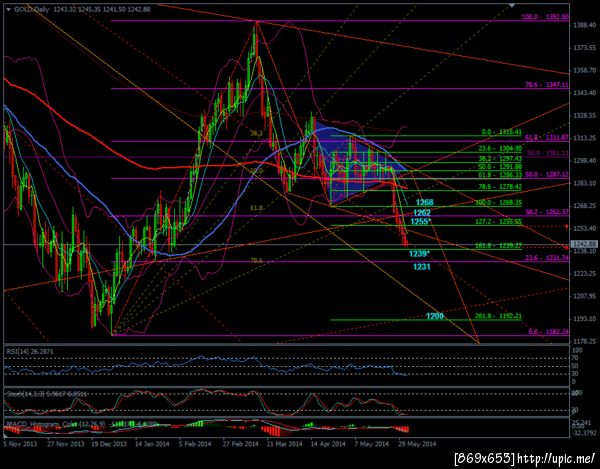The width and height of the screenshot is (600, 469).
Task: Select the 261.8 - 1192.21 Fibonacci label
Action: tap(499, 316)
